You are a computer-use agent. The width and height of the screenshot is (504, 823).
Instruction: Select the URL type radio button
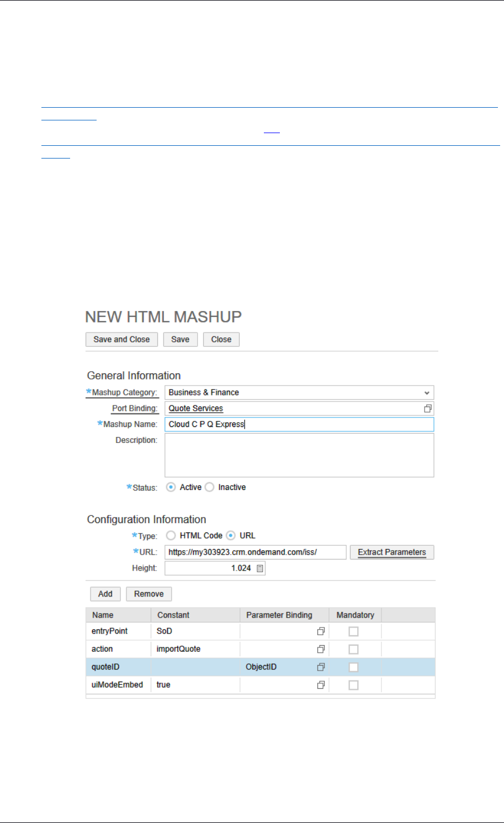pyautogui.click(x=231, y=535)
